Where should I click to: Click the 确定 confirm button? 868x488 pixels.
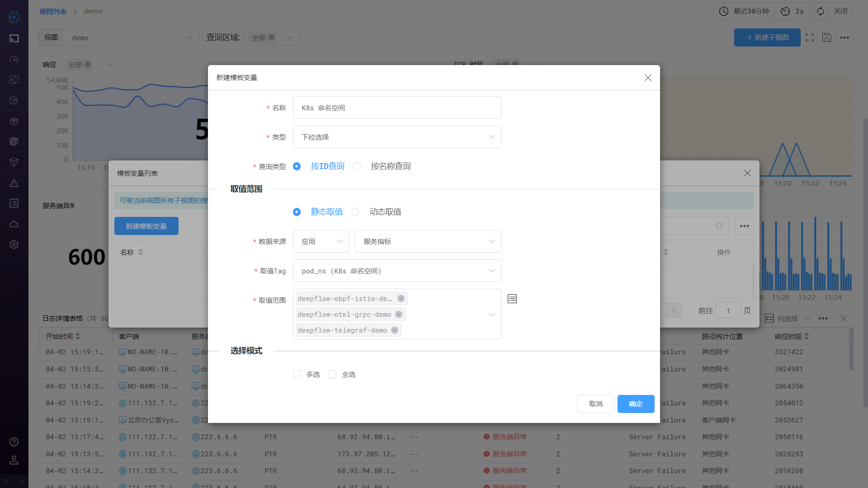pyautogui.click(x=636, y=404)
